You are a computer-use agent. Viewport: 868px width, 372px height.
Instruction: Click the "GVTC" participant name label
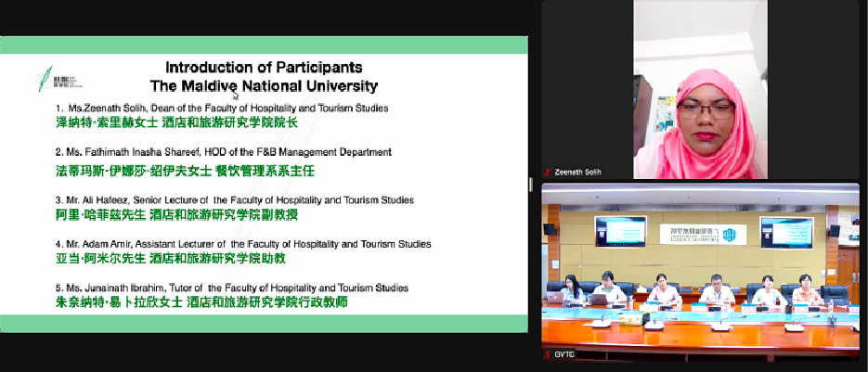click(x=563, y=354)
